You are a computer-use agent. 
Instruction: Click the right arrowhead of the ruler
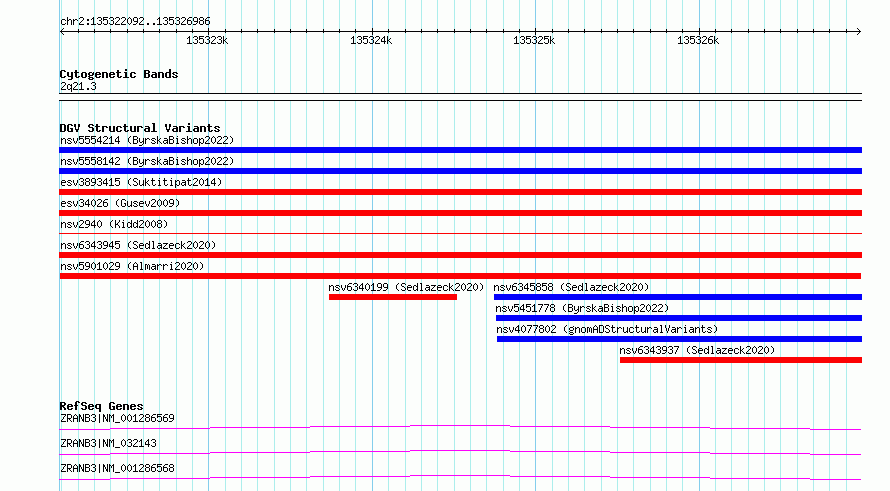point(859,32)
